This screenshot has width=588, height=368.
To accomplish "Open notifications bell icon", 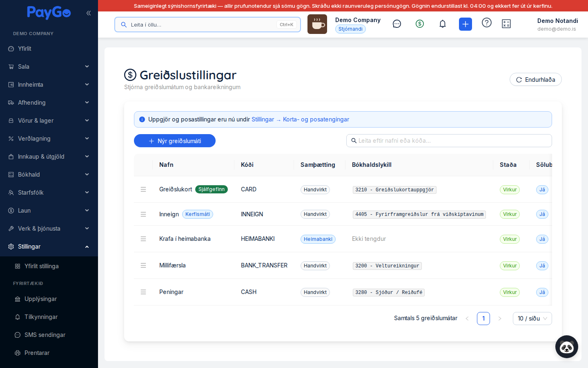I will point(443,24).
